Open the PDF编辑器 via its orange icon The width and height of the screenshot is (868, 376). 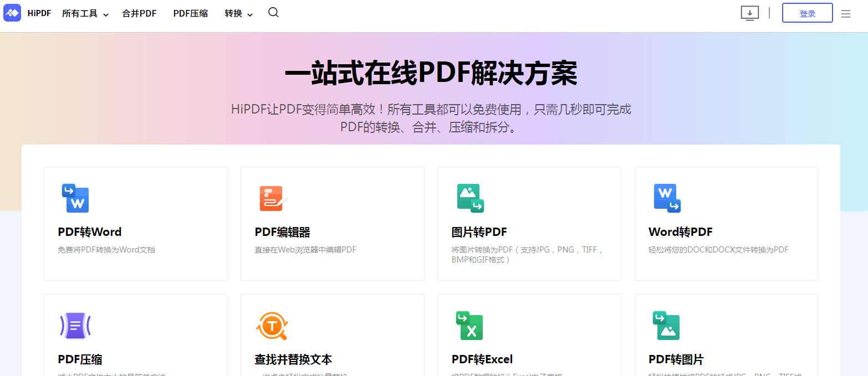click(x=272, y=198)
